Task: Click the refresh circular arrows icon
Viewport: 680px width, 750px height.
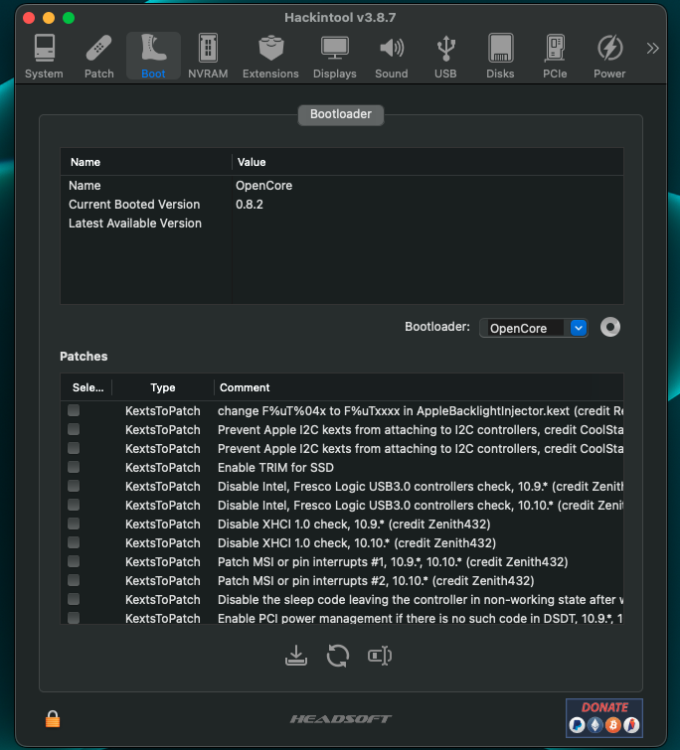Action: point(338,656)
